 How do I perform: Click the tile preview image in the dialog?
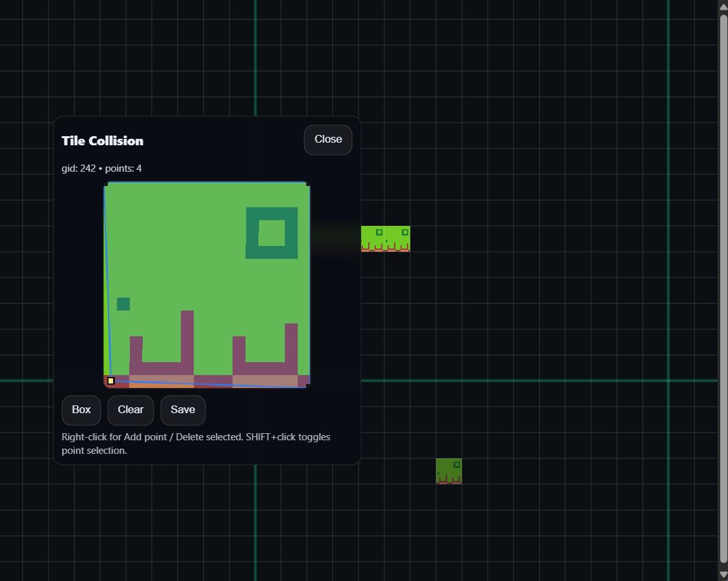[207, 284]
